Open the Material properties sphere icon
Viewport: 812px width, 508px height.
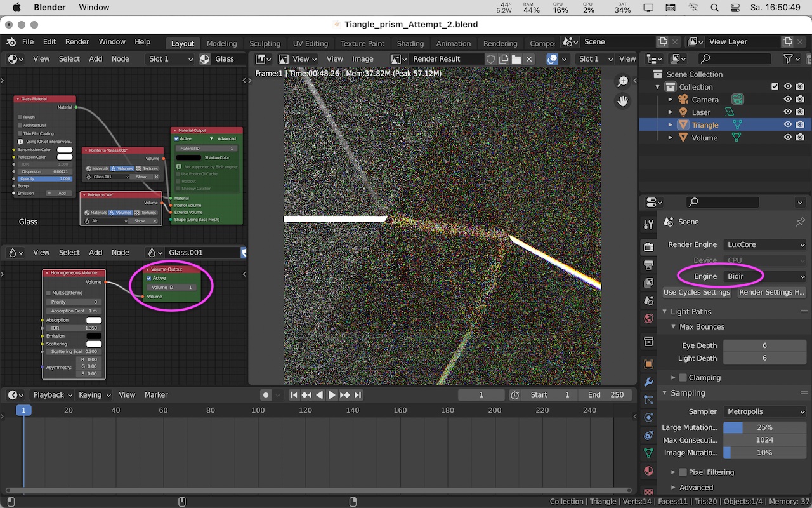pos(648,471)
